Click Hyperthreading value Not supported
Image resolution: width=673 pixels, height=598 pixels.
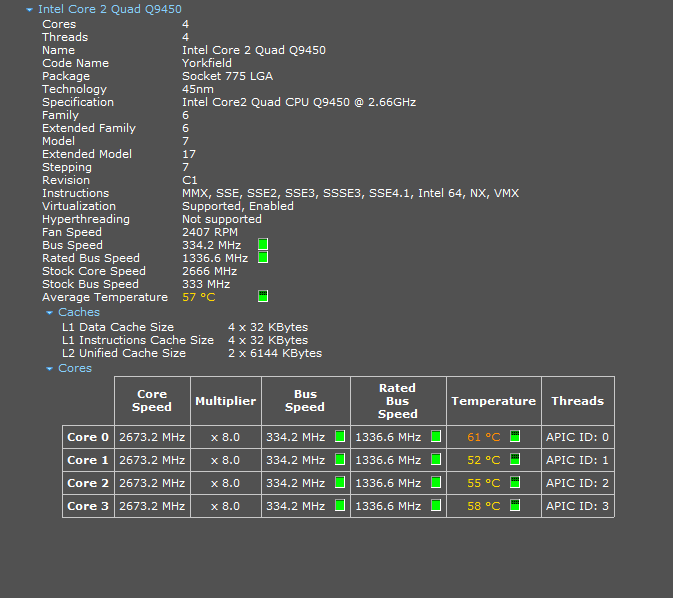(x=222, y=219)
